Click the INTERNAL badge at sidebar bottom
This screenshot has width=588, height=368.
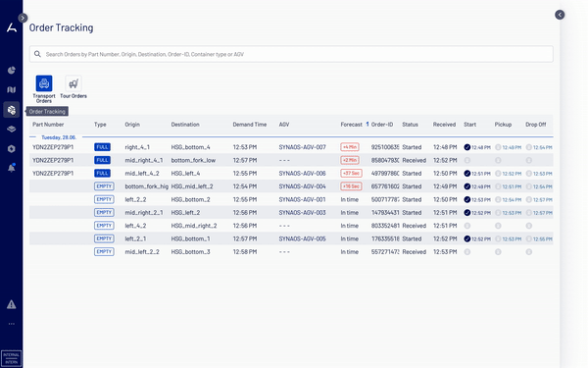(11, 358)
